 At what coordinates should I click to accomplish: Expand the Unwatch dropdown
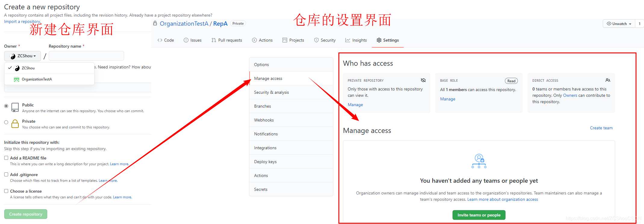click(619, 24)
